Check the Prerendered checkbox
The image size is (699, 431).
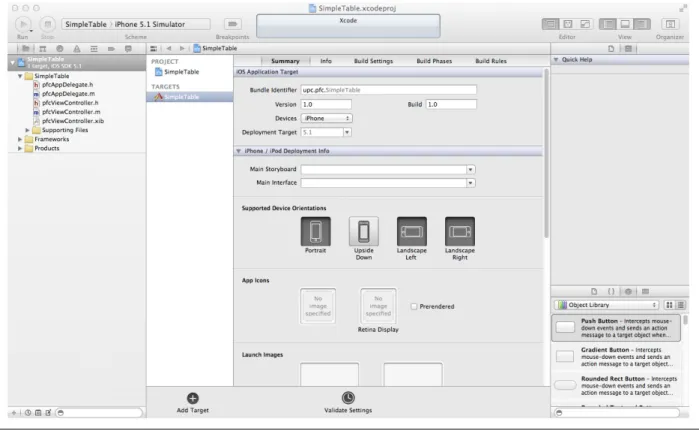pyautogui.click(x=414, y=307)
